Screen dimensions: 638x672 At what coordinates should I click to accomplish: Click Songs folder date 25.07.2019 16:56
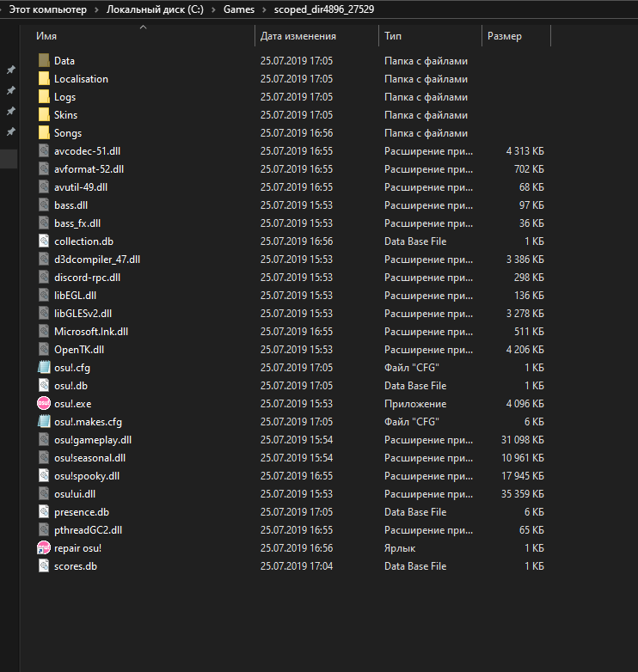click(297, 133)
